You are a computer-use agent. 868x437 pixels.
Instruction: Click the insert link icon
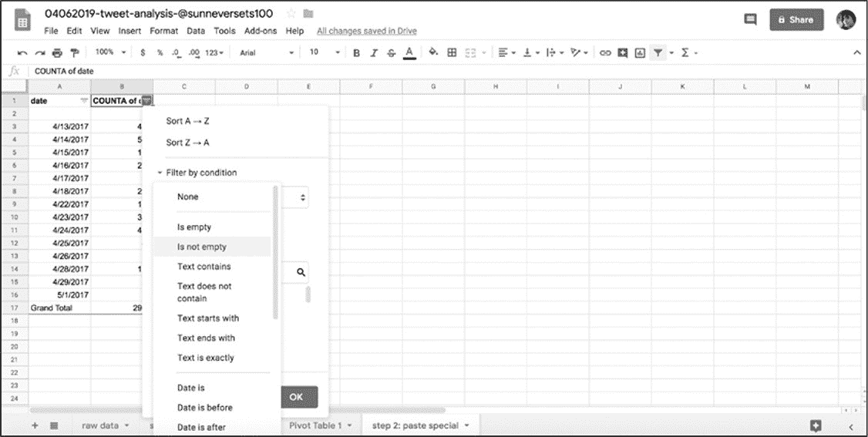(605, 52)
